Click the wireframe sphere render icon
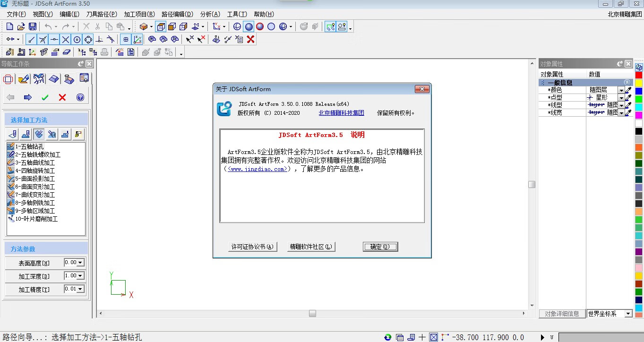Image resolution: width=644 pixels, height=342 pixels. pyautogui.click(x=237, y=27)
